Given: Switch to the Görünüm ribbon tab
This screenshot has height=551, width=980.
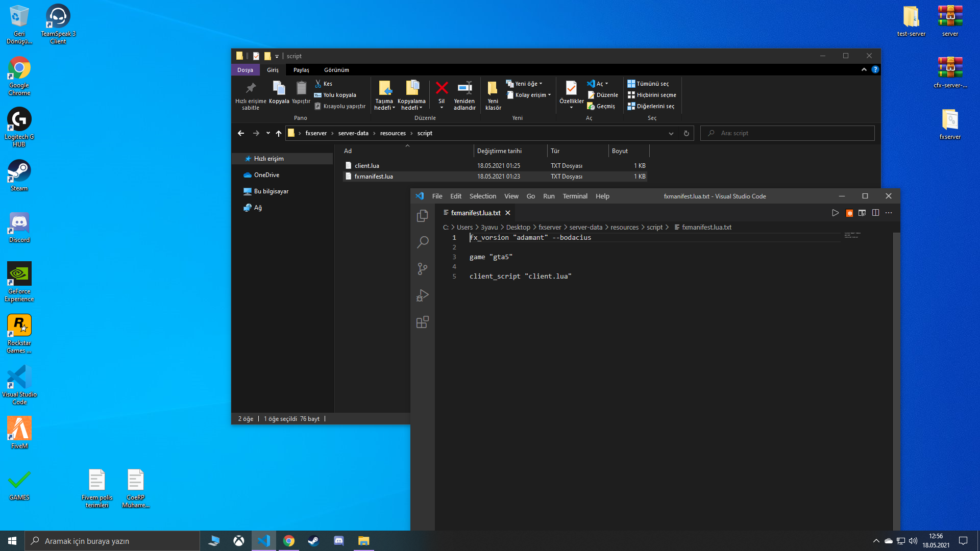Looking at the screenshot, I should [336, 70].
